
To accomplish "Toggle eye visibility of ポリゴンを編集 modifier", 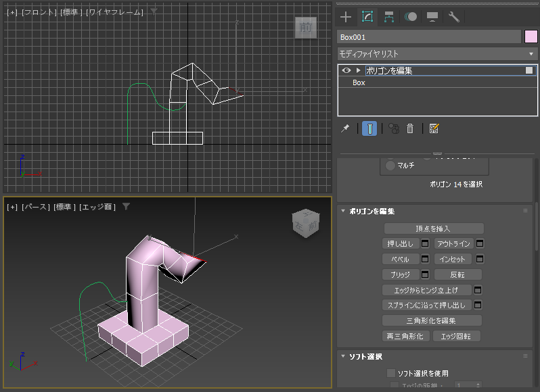I will click(346, 70).
